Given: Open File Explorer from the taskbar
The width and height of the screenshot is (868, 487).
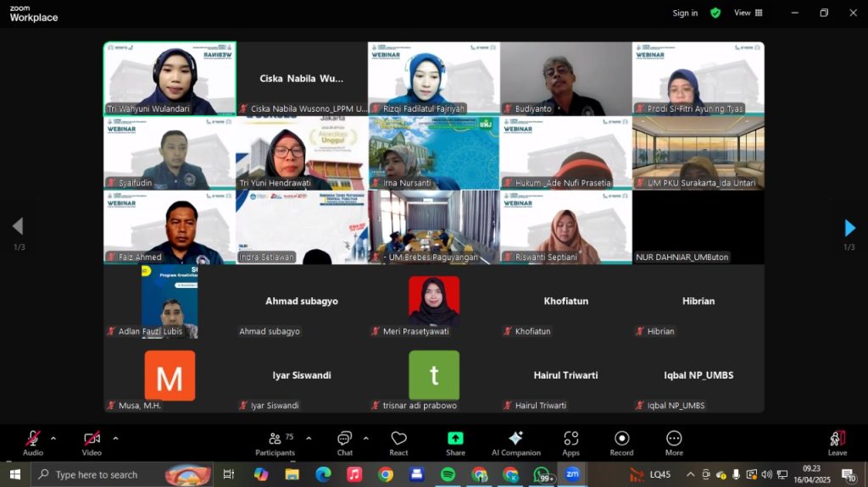Looking at the screenshot, I should pyautogui.click(x=292, y=474).
